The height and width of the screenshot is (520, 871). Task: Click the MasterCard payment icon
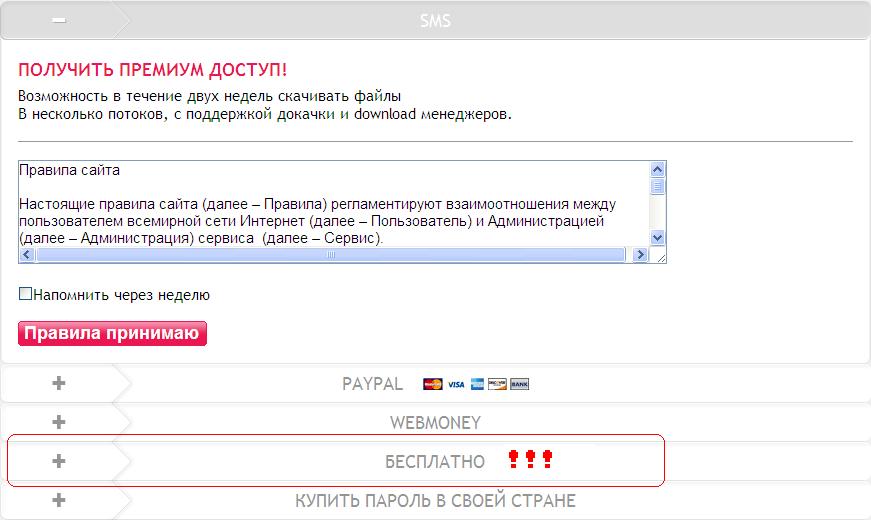432,384
